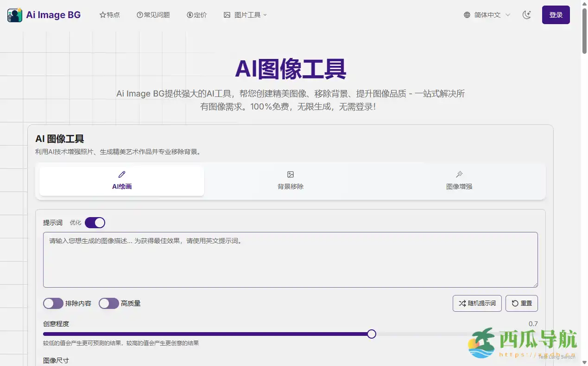Toggle dark mode with the moon icon
The image size is (588, 366).
[527, 14]
